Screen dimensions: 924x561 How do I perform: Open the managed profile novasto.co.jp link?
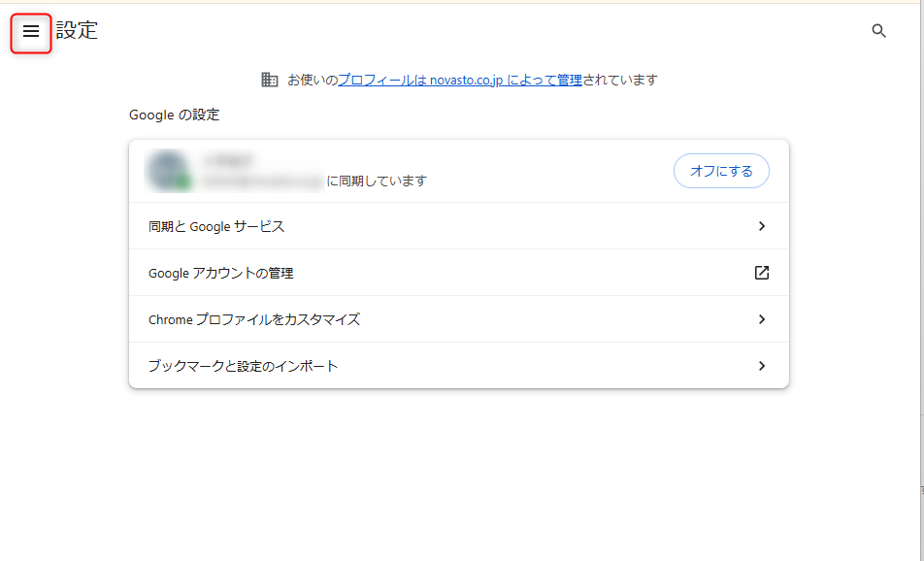point(460,80)
